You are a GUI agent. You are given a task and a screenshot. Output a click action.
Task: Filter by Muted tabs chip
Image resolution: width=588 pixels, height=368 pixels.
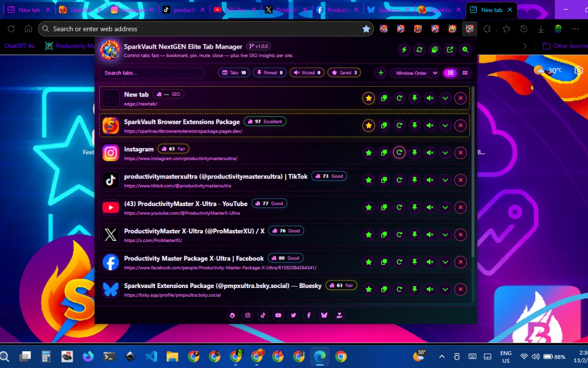(307, 73)
